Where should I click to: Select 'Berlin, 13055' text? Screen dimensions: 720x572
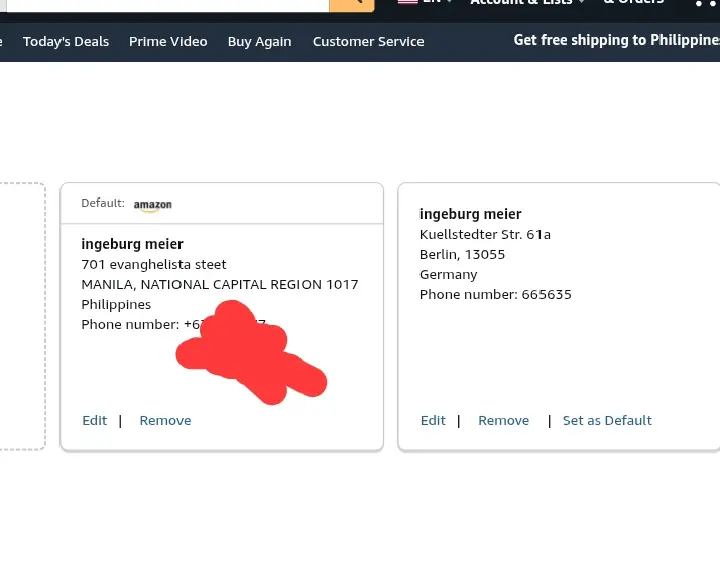point(462,254)
